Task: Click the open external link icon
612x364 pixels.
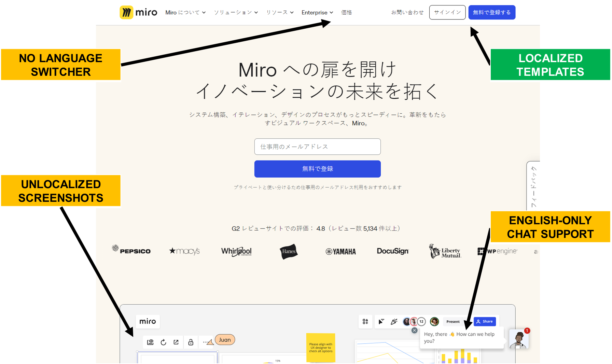Action: coord(176,342)
